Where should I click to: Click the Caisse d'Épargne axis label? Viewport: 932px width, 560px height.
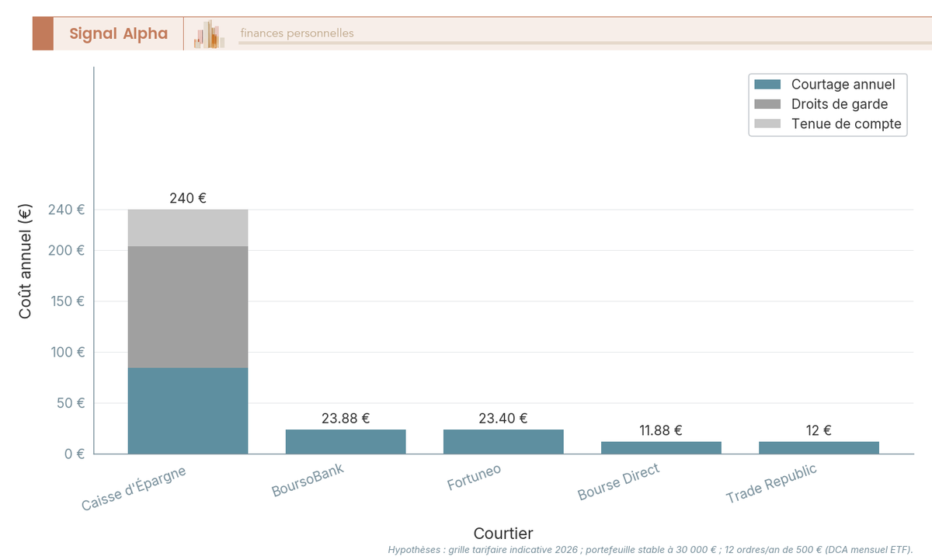(134, 489)
